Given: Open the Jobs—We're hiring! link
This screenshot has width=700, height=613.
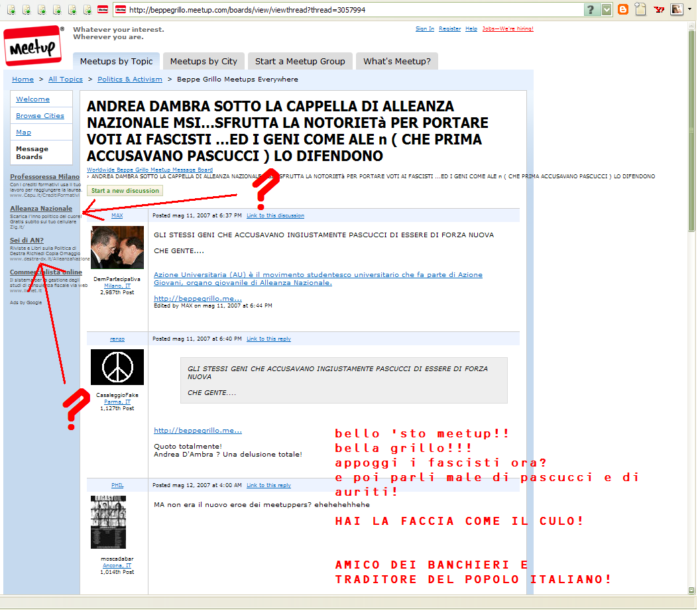Looking at the screenshot, I should 508,28.
